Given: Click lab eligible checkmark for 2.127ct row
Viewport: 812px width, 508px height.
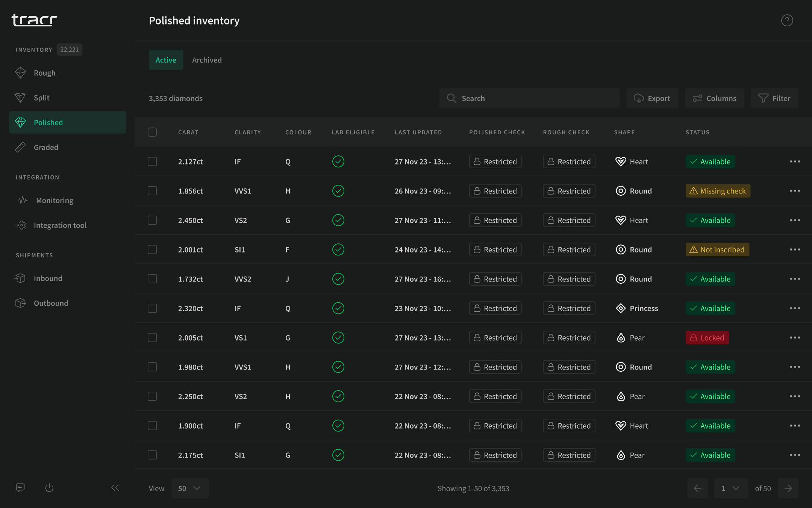Looking at the screenshot, I should [x=338, y=161].
